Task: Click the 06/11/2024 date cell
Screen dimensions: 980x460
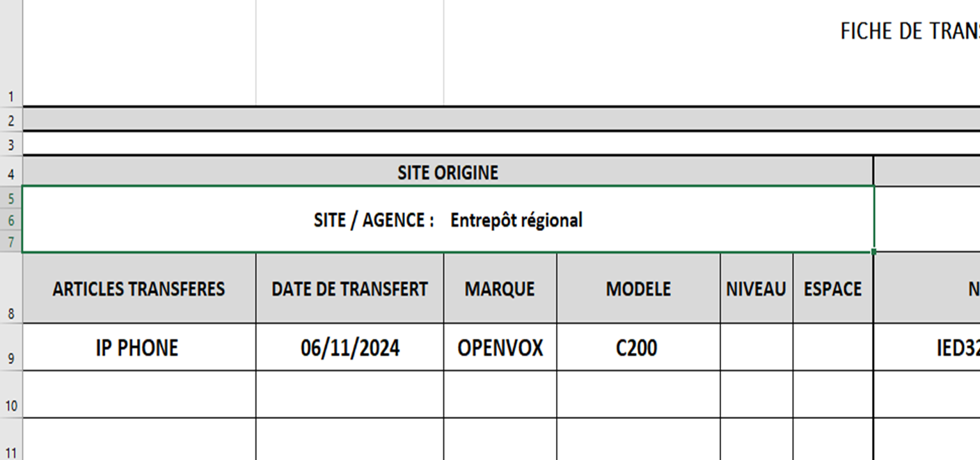Action: (x=350, y=347)
